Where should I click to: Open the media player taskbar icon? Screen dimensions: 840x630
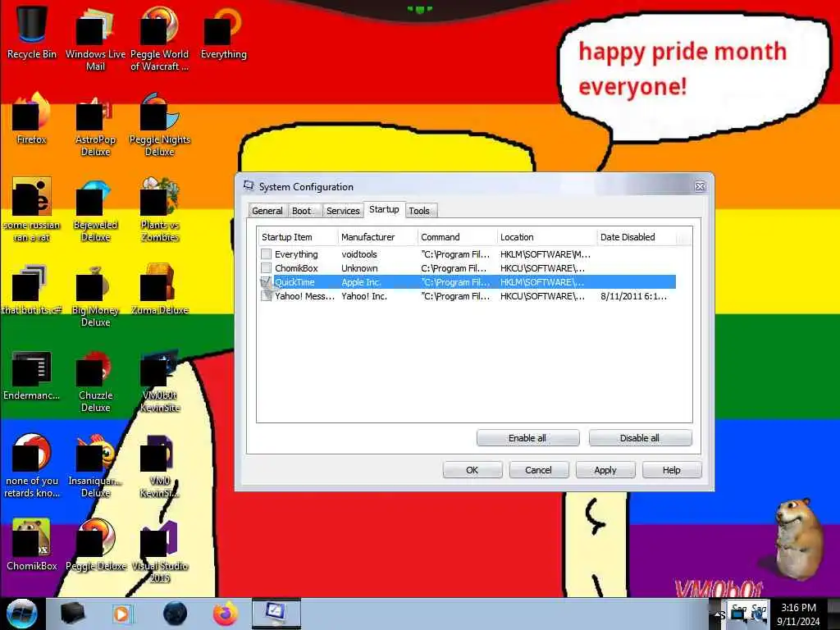tap(123, 614)
